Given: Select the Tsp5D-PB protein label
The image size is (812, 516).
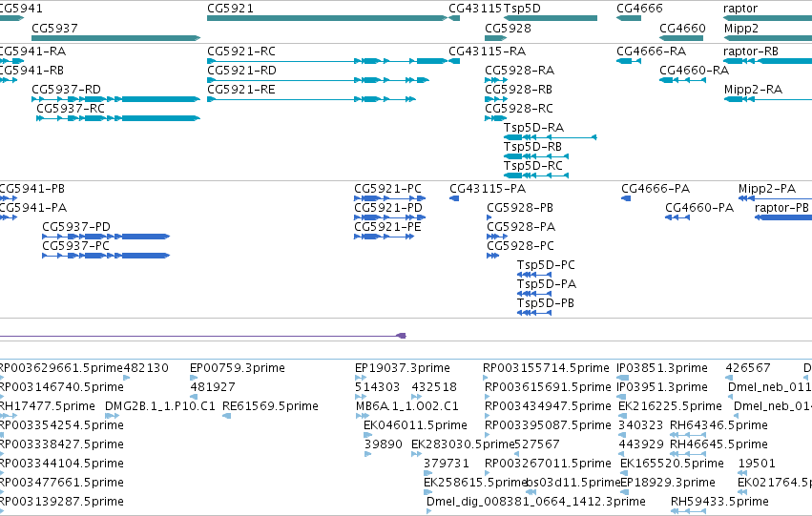Looking at the screenshot, I should [x=546, y=304].
